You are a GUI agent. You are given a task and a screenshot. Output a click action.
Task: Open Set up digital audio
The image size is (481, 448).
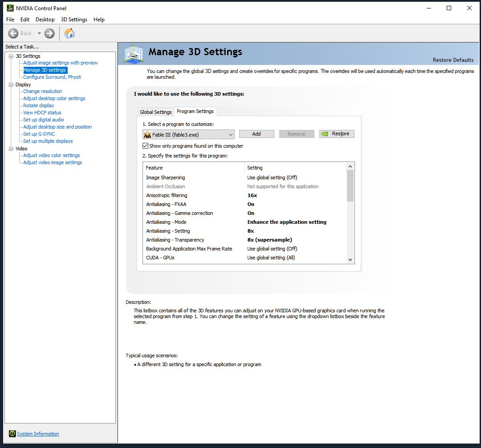(44, 120)
